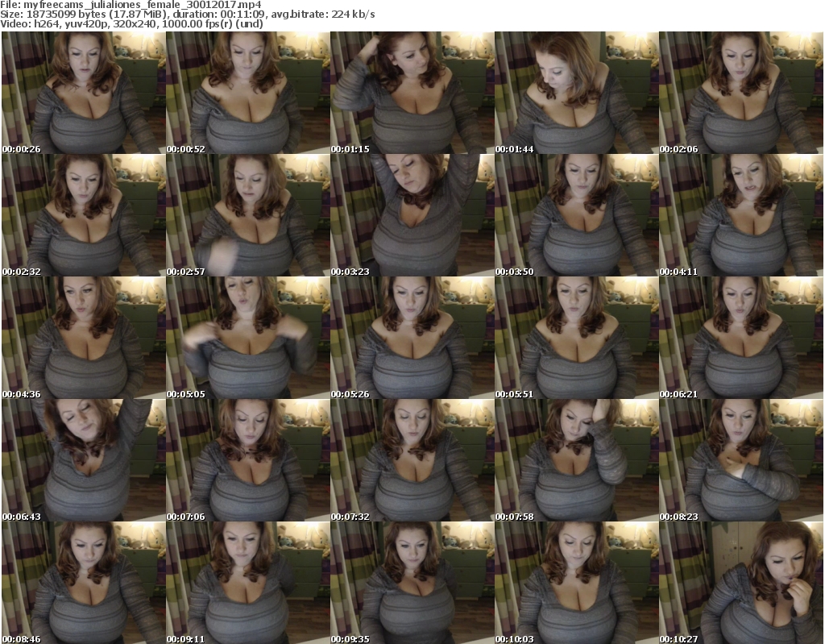Viewport: 825px width, 644px height.
Task: Select the frame at 00:08:46
Action: click(x=84, y=583)
